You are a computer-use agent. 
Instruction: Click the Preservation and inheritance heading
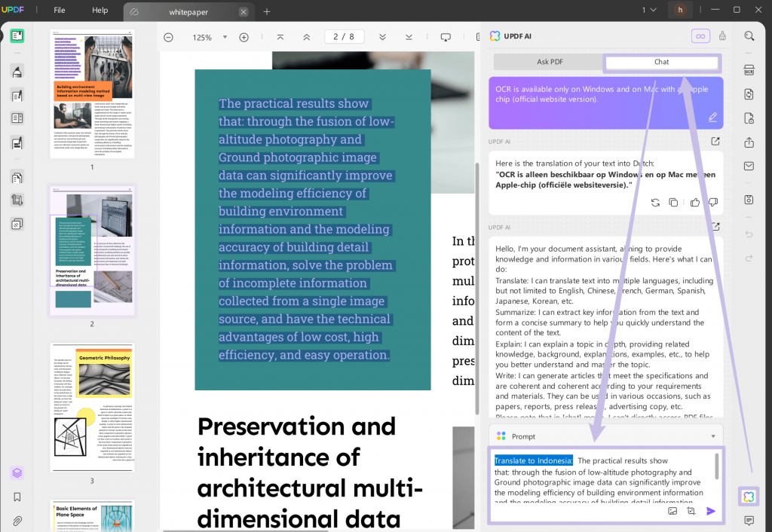310,472
